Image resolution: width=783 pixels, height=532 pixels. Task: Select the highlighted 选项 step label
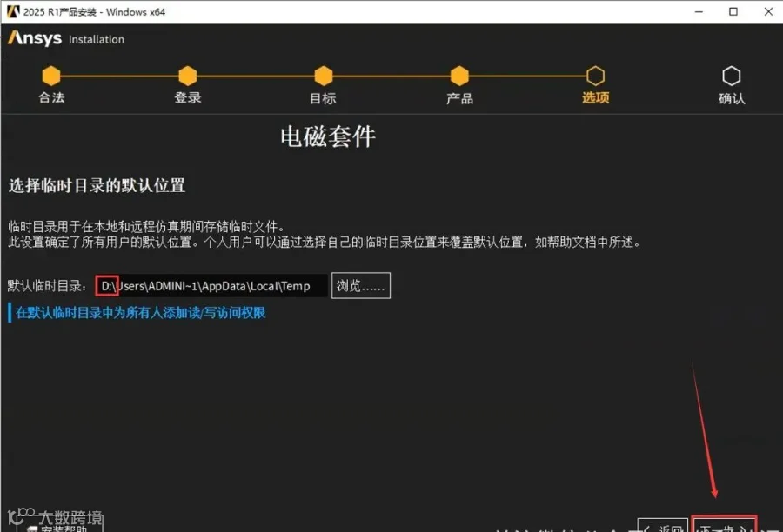click(596, 97)
